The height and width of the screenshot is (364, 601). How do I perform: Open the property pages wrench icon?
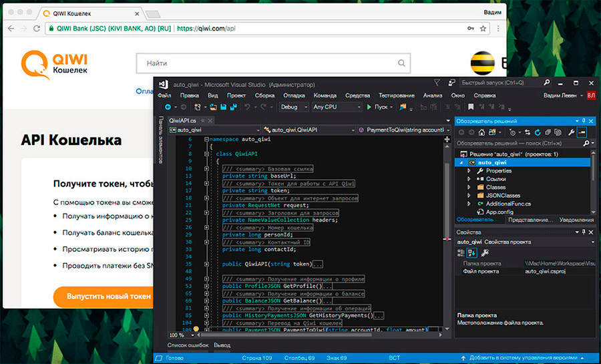(x=485, y=253)
